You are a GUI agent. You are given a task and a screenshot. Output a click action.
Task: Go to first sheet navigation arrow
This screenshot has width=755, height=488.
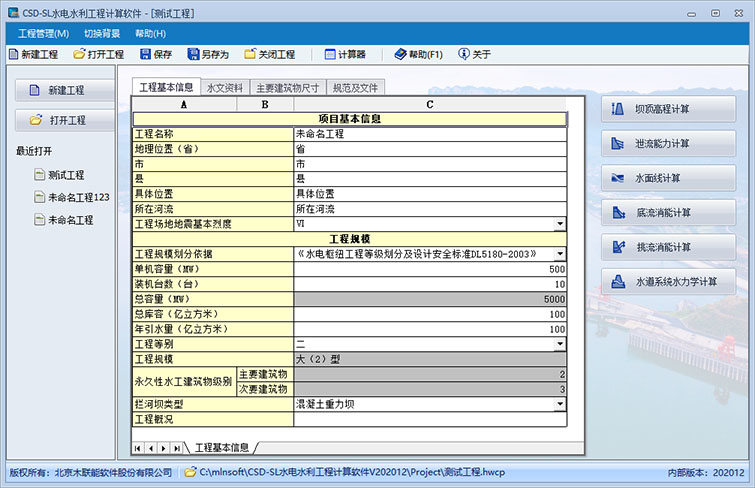click(138, 448)
